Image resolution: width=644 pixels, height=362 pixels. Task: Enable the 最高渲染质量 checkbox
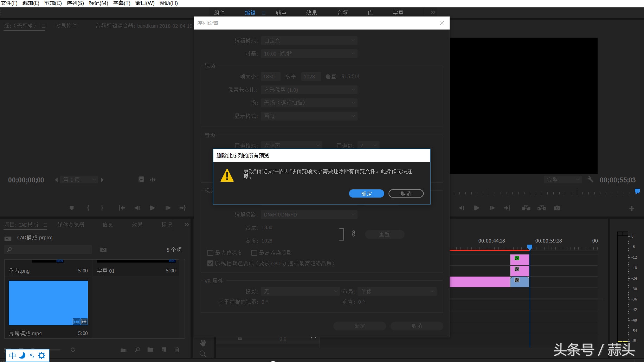click(x=255, y=253)
